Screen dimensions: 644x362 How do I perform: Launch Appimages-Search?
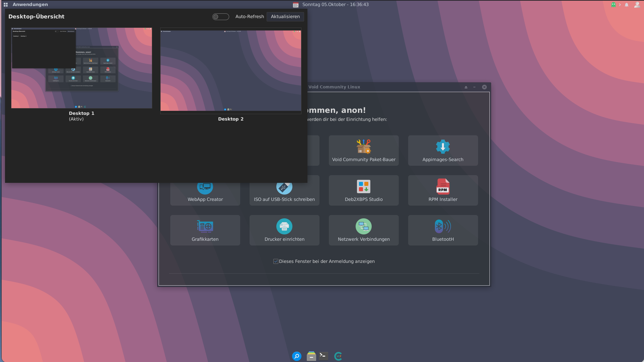pyautogui.click(x=443, y=150)
